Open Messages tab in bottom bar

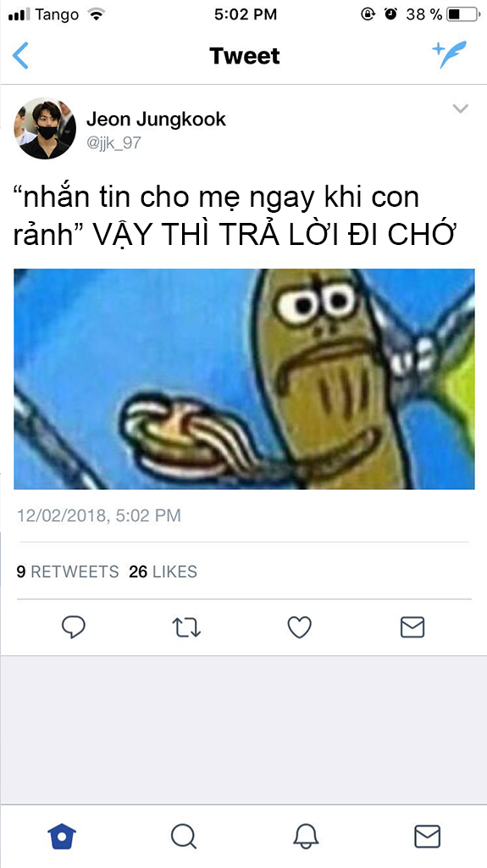click(427, 836)
